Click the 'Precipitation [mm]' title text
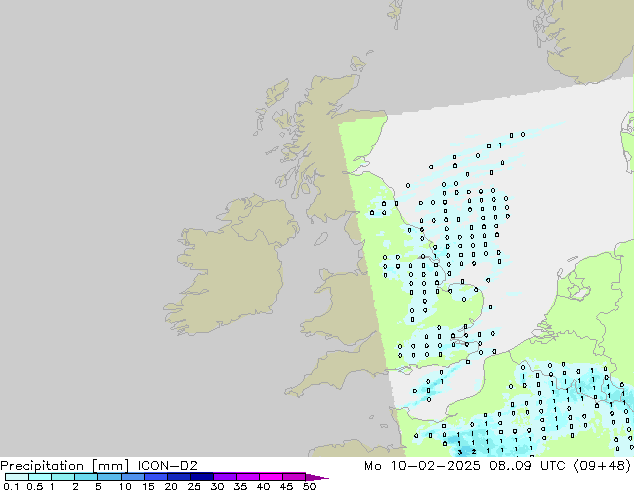634x490 pixels. click(x=64, y=466)
